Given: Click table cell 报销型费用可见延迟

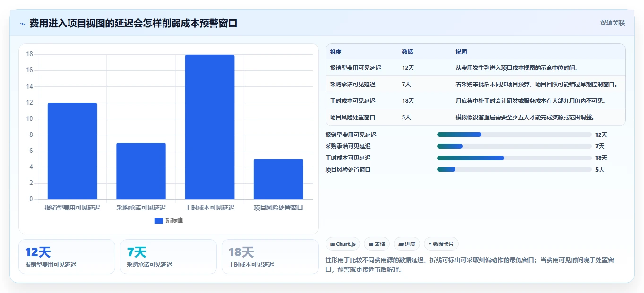Looking at the screenshot, I should click(356, 68).
